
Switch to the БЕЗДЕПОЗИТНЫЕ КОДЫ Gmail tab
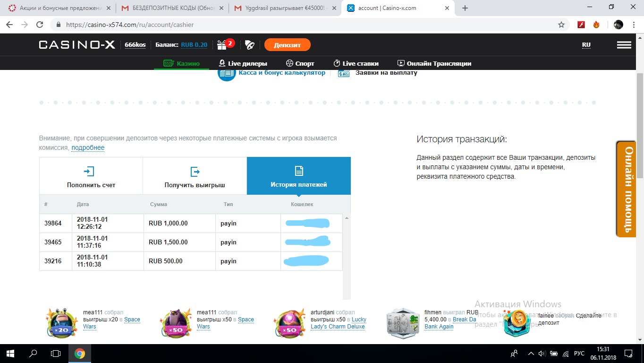point(171,8)
